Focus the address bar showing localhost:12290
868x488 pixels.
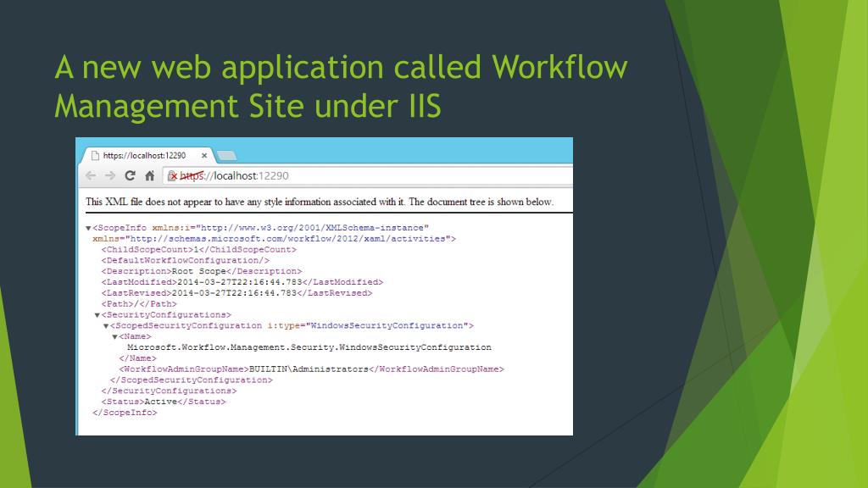[x=368, y=176]
